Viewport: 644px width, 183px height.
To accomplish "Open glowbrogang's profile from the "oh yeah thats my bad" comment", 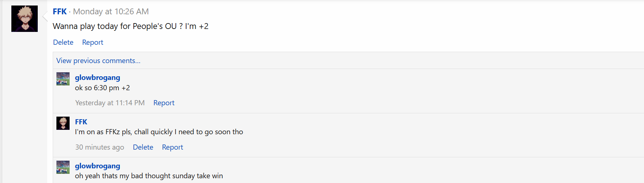I will coord(97,166).
